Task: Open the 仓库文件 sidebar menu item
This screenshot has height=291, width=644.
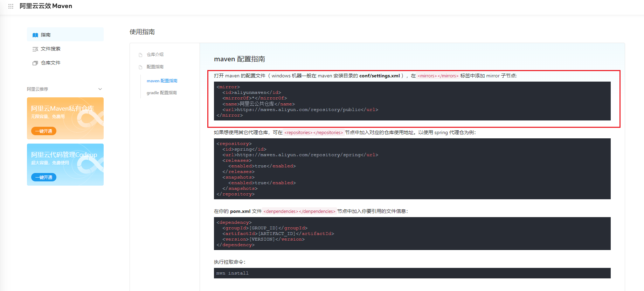Action: (65, 63)
